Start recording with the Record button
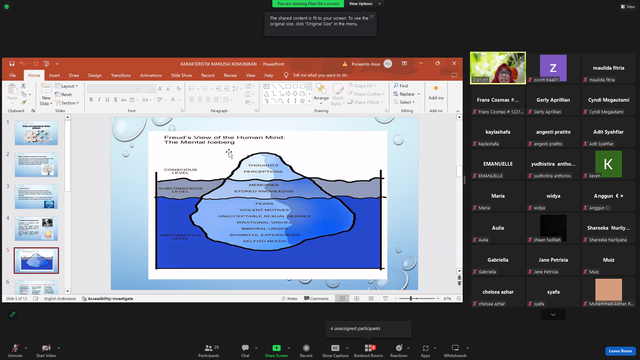Screen dimensions: 640x360 tap(306, 350)
